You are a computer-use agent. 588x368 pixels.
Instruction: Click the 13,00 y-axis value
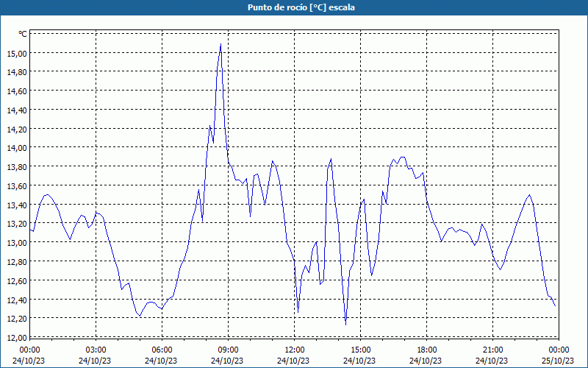click(x=17, y=243)
